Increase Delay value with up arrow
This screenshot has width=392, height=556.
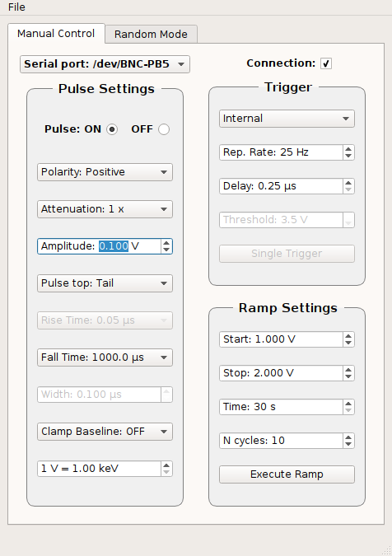pyautogui.click(x=348, y=182)
